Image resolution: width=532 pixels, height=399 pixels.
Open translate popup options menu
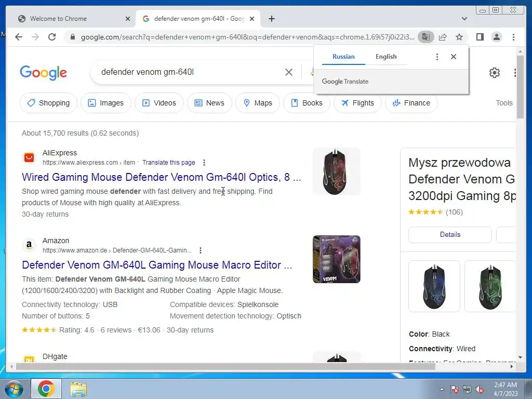coord(437,57)
